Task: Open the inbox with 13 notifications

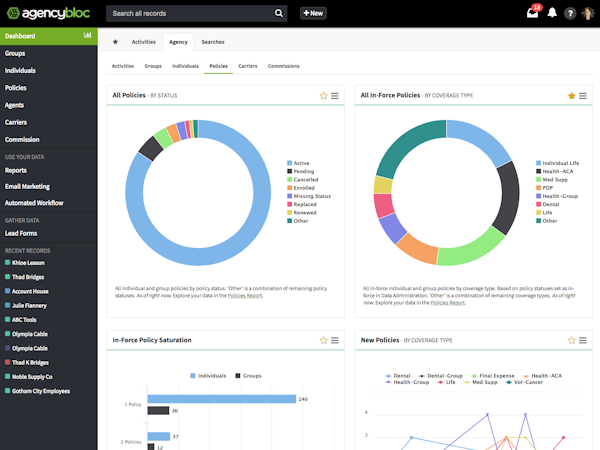Action: 533,13
